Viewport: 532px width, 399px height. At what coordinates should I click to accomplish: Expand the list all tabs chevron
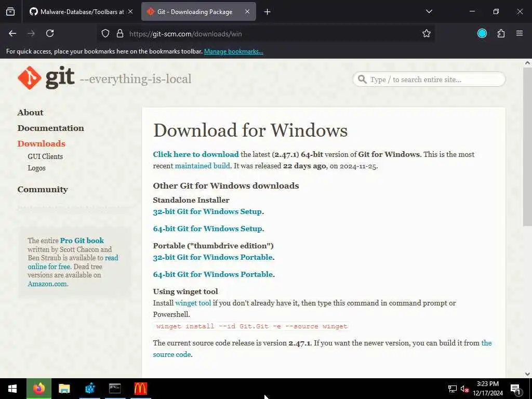click(x=429, y=11)
